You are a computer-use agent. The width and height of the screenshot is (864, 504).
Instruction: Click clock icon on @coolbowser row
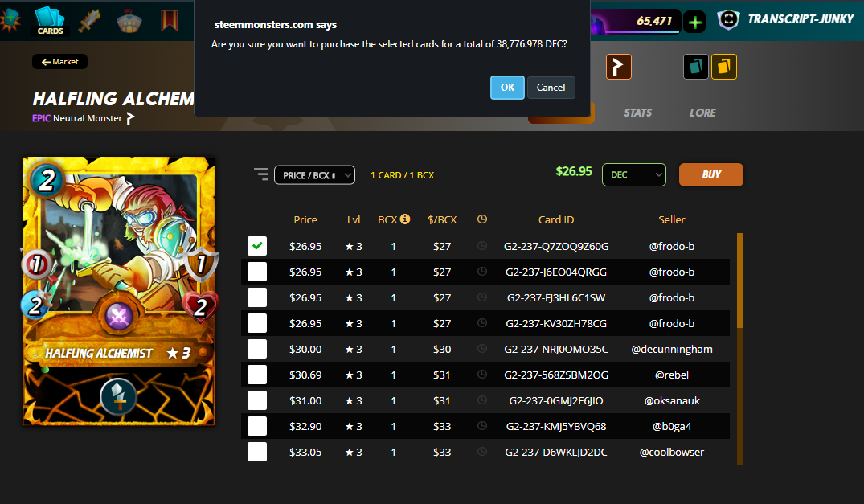pos(482,452)
